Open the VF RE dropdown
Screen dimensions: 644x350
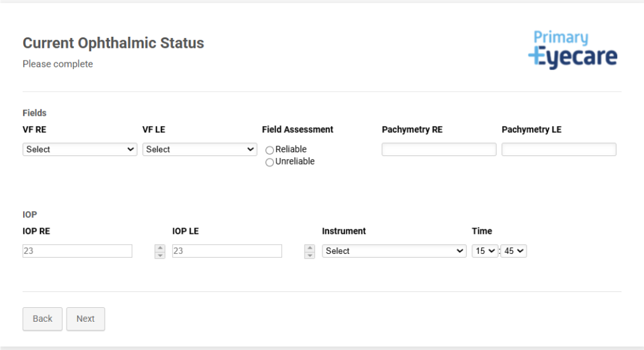click(80, 149)
